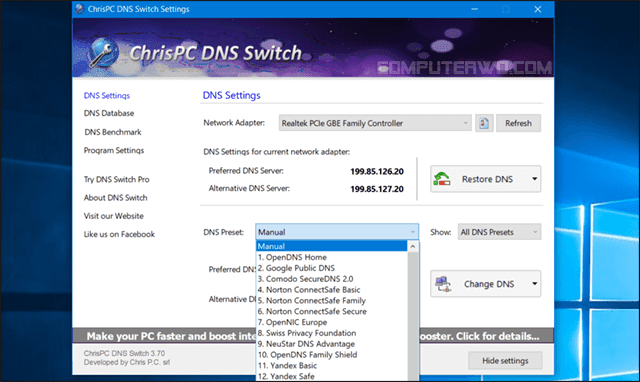This screenshot has width=640, height=382.
Task: Open DNS Benchmark in the sidebar
Action: click(x=113, y=132)
